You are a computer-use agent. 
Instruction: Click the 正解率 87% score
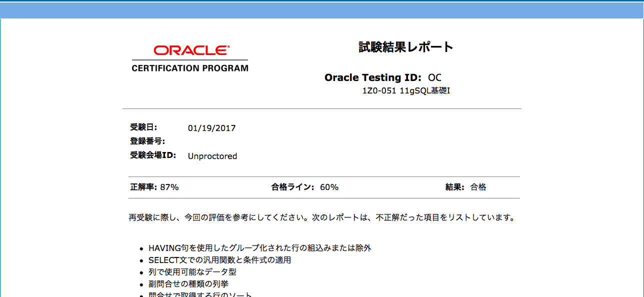(x=154, y=187)
